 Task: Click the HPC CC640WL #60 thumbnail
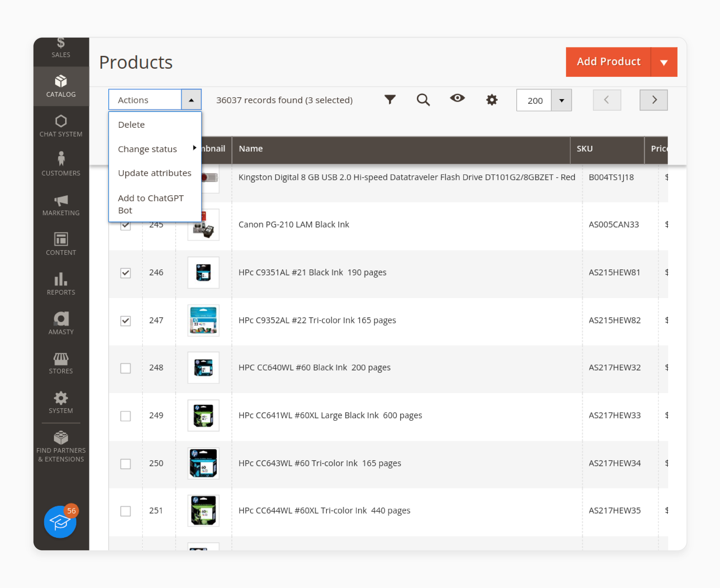tap(203, 367)
